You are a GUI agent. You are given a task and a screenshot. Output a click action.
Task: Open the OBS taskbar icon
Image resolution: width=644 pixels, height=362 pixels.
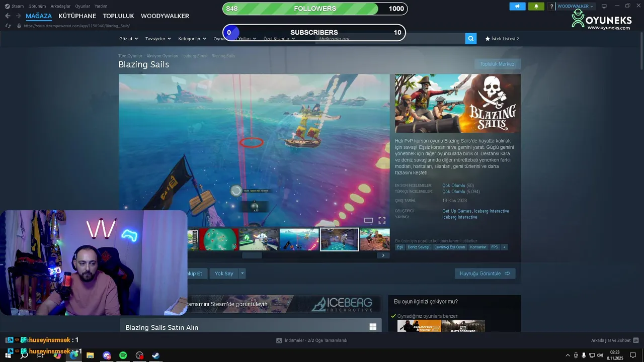tap(140, 355)
